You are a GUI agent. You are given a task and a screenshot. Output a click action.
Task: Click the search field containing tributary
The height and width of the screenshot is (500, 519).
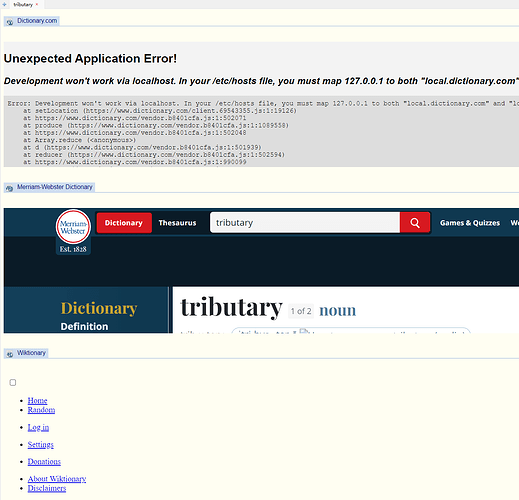point(305,222)
